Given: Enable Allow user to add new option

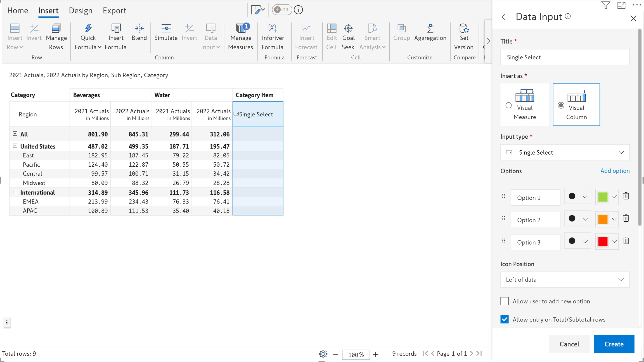Looking at the screenshot, I should [x=505, y=301].
